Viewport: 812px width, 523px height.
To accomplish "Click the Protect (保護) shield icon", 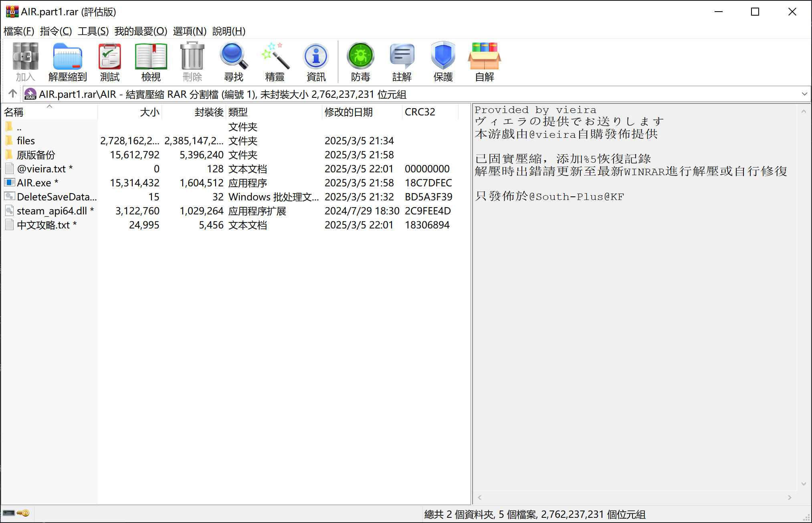I will pyautogui.click(x=443, y=61).
